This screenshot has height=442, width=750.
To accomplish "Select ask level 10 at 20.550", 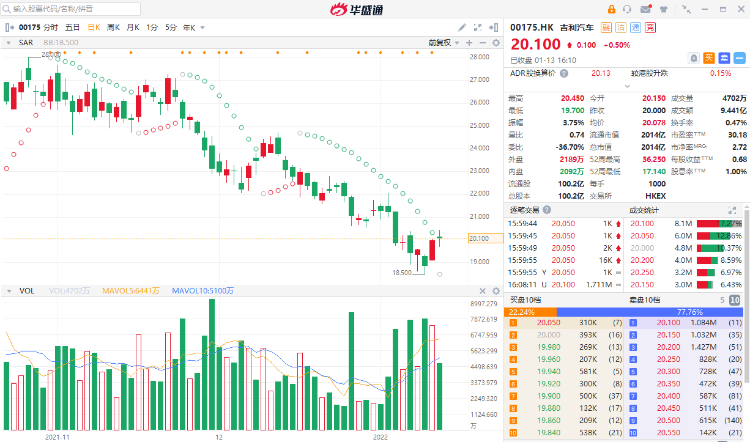I will tap(684, 432).
